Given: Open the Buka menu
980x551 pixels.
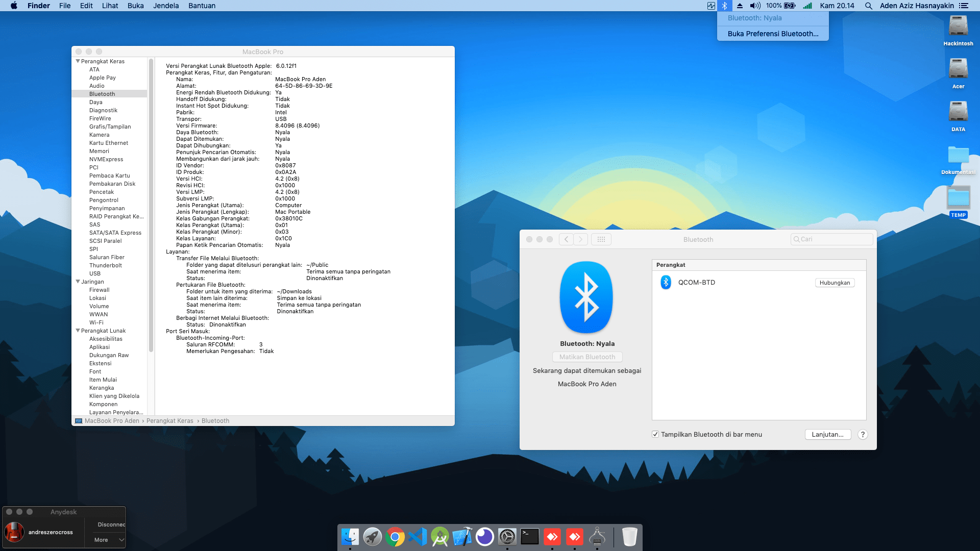Looking at the screenshot, I should (135, 6).
